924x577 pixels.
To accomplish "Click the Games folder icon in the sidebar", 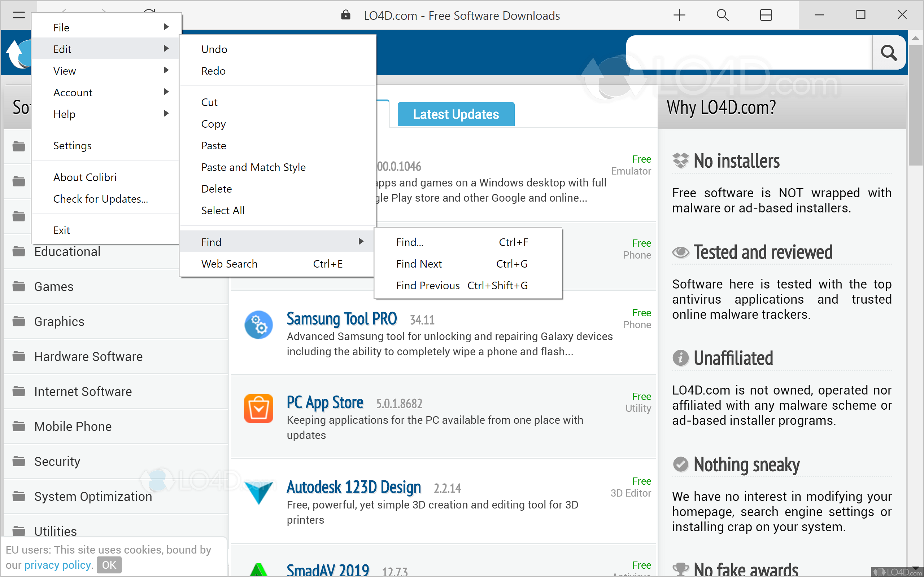I will point(19,286).
